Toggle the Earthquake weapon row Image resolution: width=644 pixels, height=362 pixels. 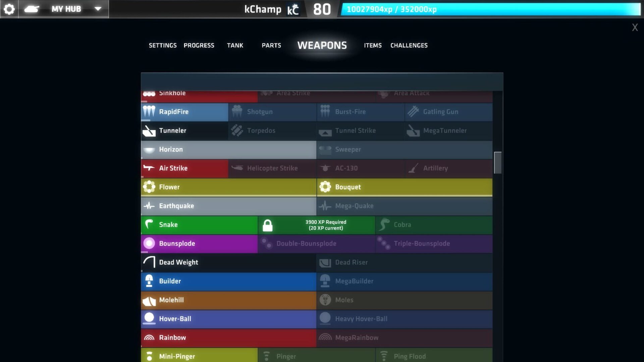click(227, 205)
